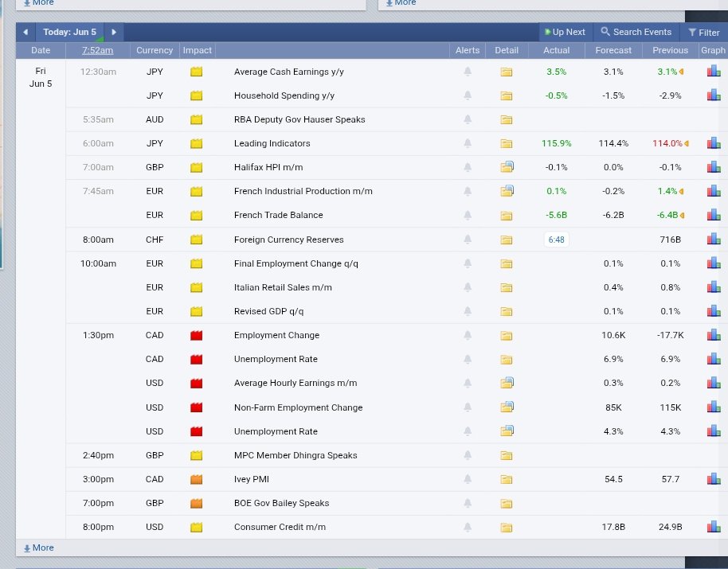Click the Alerts column header
The width and height of the screenshot is (728, 569).
tap(468, 50)
